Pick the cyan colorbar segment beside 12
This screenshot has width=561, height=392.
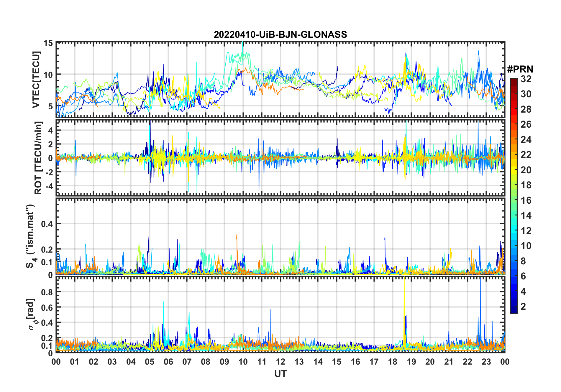pos(514,230)
